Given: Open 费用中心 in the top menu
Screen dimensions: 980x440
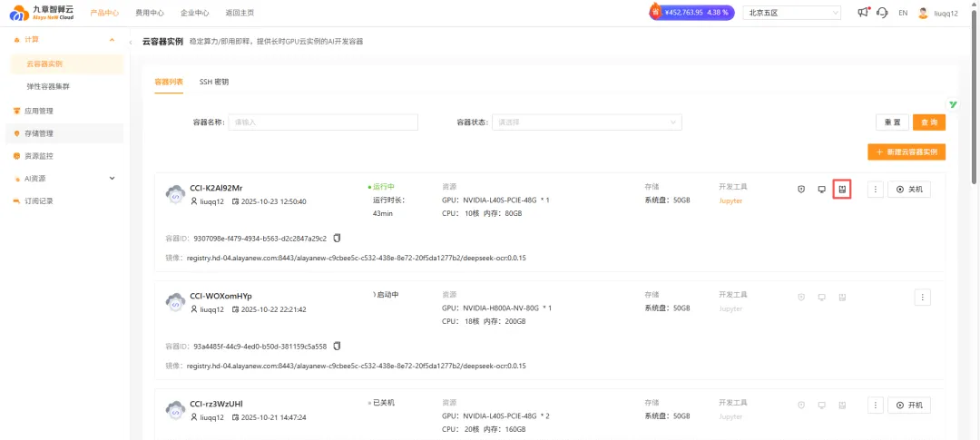Looking at the screenshot, I should 150,13.
